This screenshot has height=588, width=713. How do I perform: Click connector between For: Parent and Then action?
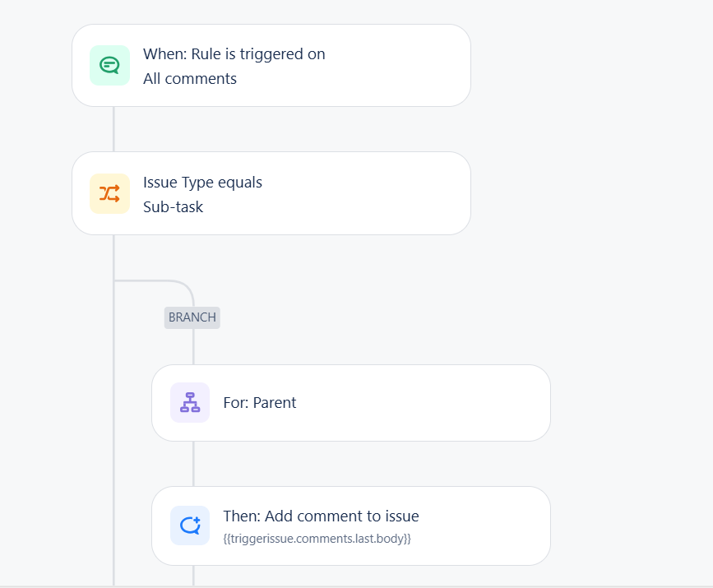point(193,464)
